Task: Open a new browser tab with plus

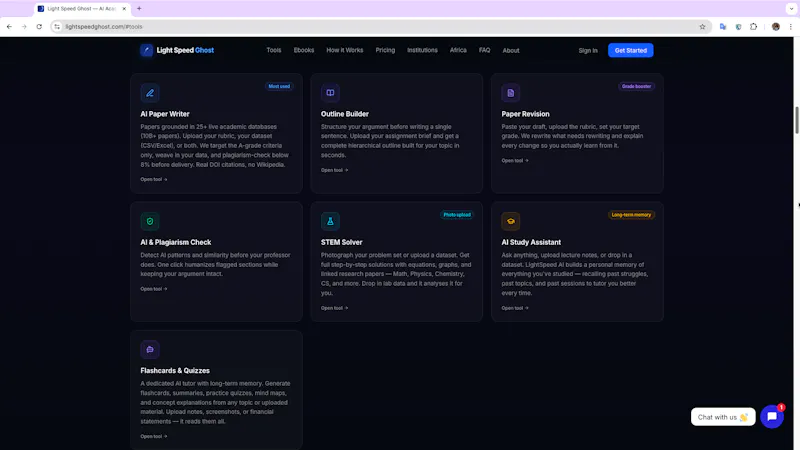Action: 139,9
